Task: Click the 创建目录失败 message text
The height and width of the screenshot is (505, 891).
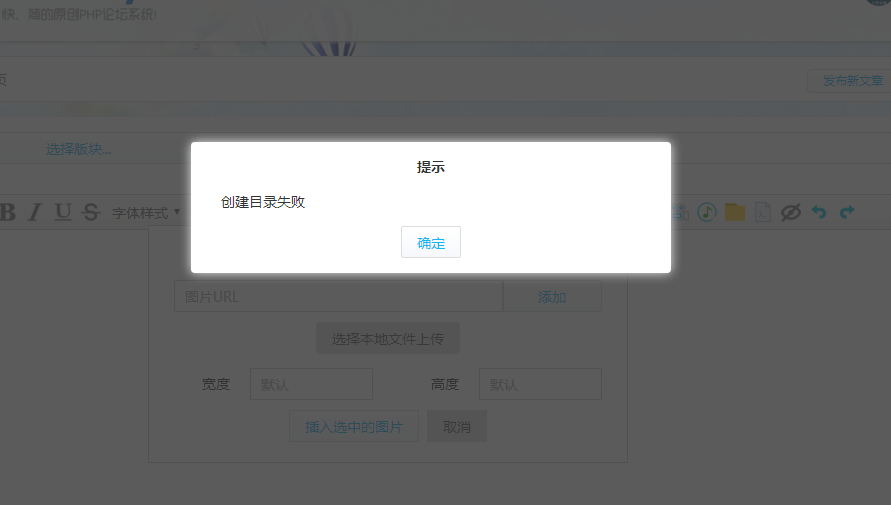Action: tap(263, 202)
